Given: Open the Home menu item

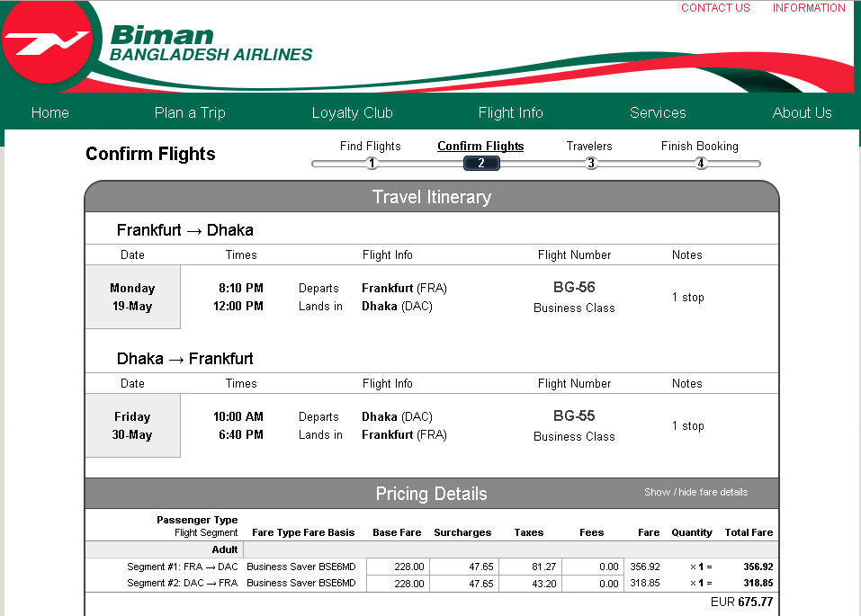Looking at the screenshot, I should coord(50,112).
